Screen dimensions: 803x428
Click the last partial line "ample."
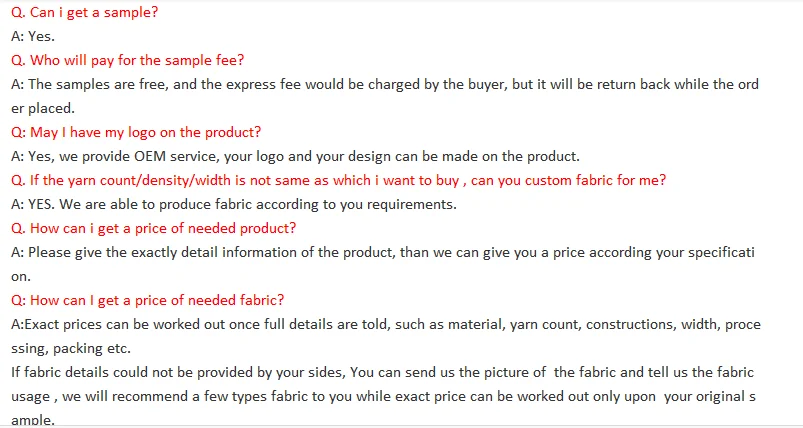tap(33, 420)
